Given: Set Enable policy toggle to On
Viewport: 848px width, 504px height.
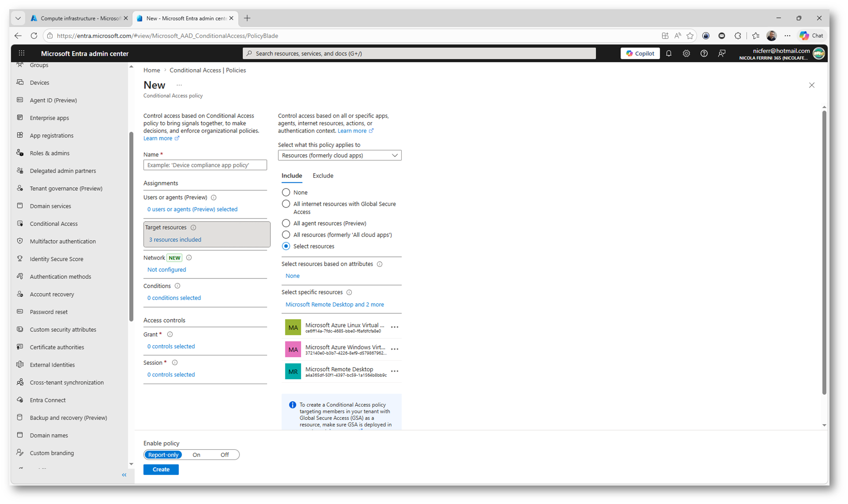Looking at the screenshot, I should (196, 455).
